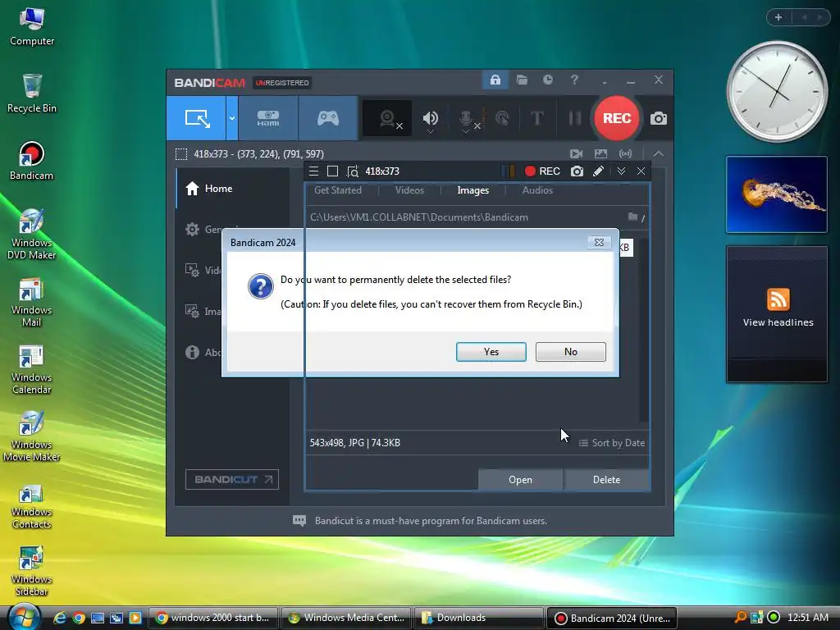The height and width of the screenshot is (630, 840).
Task: Switch to the Audios tab
Action: point(537,190)
